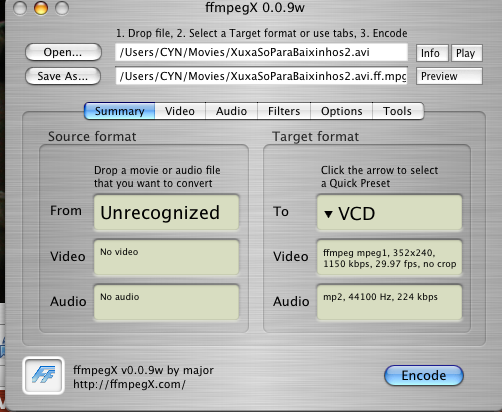The height and width of the screenshot is (412, 502).
Task: Click the ffmpegX FF logo icon
Action: pos(43,375)
